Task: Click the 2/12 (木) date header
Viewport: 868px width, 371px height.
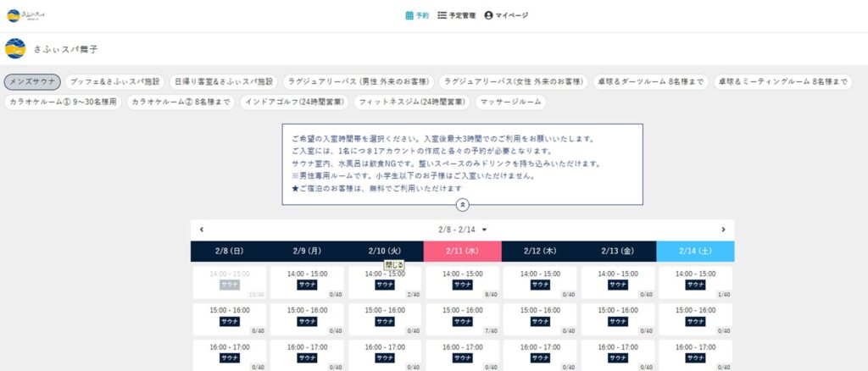Action: coord(540,251)
